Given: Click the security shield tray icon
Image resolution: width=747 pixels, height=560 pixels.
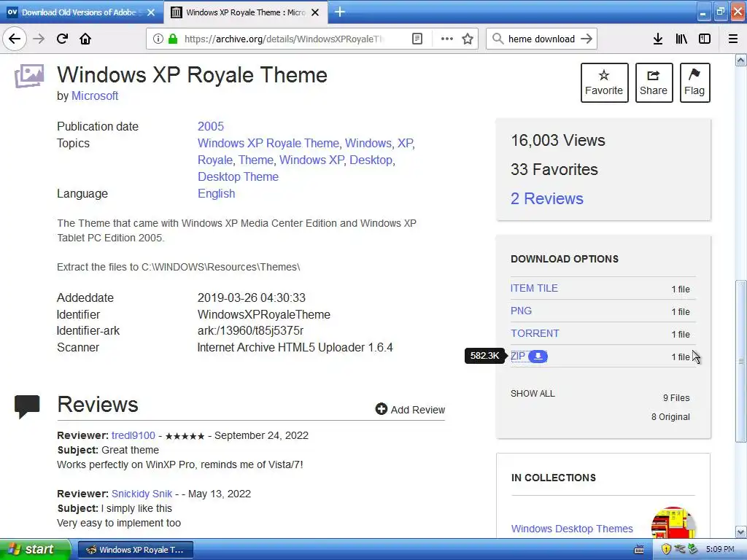Looking at the screenshot, I should pyautogui.click(x=666, y=549).
